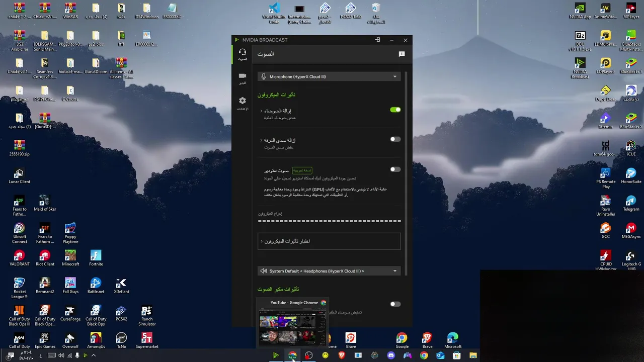Click the exit arrow icon in title bar
The width and height of the screenshot is (644, 362).
point(377,40)
